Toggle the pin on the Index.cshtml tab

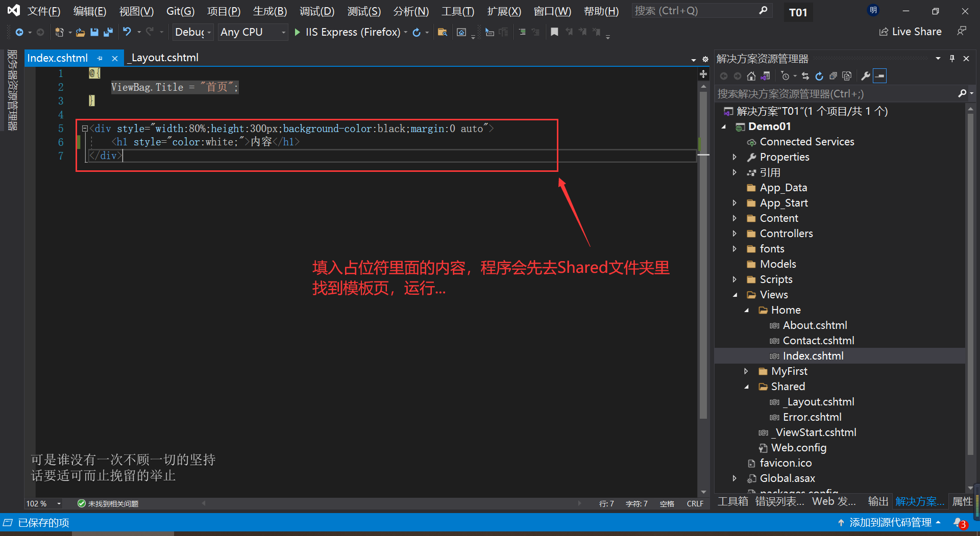click(x=100, y=58)
